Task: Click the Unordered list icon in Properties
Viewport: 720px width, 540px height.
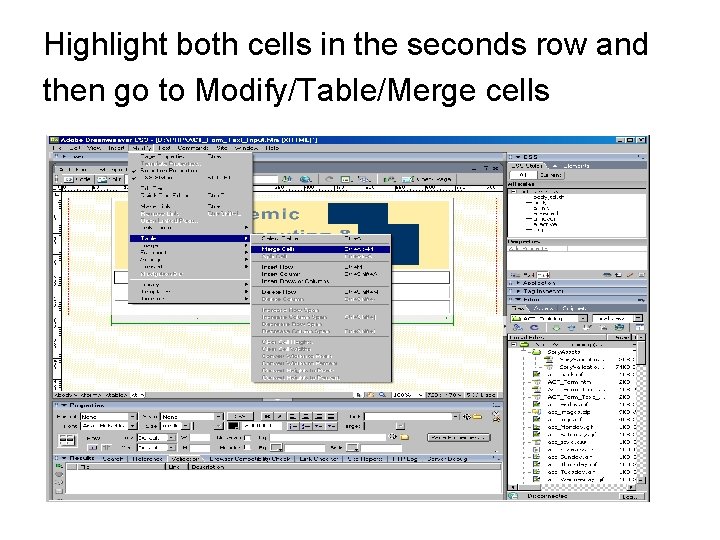Action: coord(293,426)
